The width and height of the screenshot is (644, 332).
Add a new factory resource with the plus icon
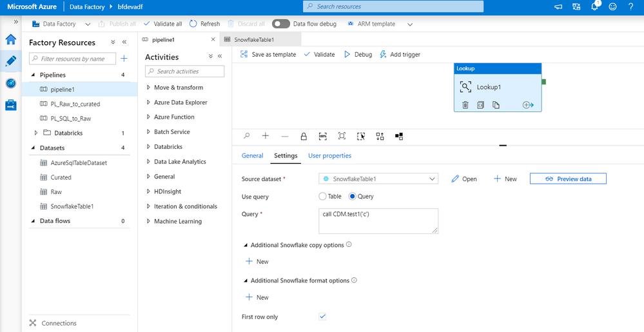click(124, 59)
